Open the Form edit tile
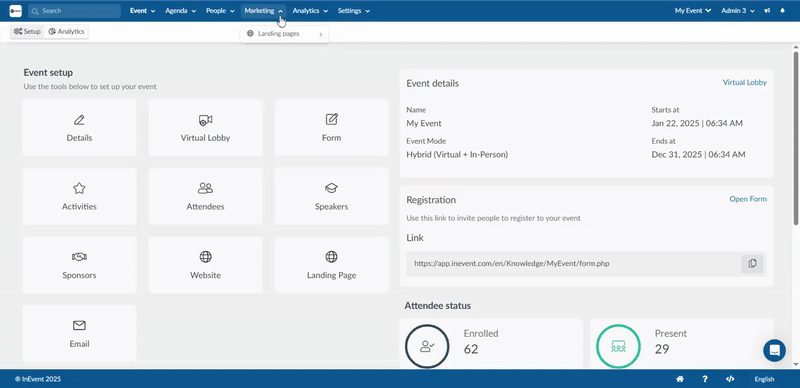 point(332,128)
